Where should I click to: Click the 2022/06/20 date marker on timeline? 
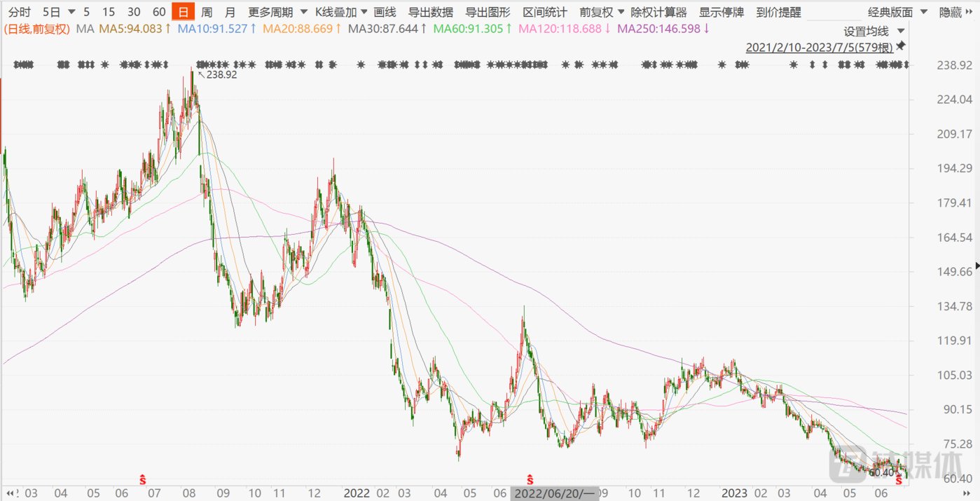554,493
